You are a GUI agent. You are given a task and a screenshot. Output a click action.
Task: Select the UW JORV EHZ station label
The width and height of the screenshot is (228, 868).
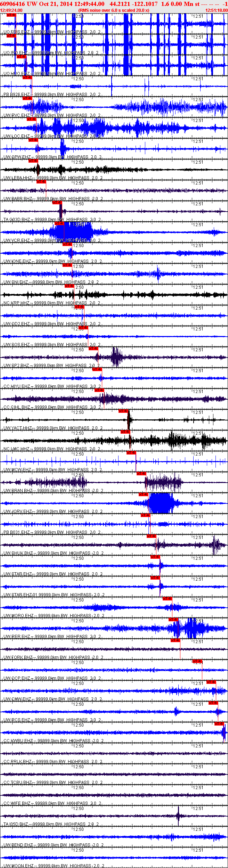[53, 511]
